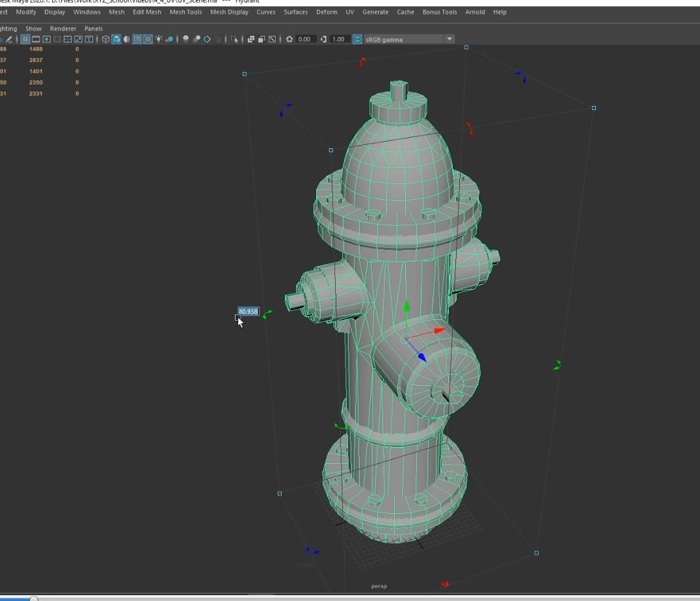Click the resolution gate icon

[x=47, y=39]
